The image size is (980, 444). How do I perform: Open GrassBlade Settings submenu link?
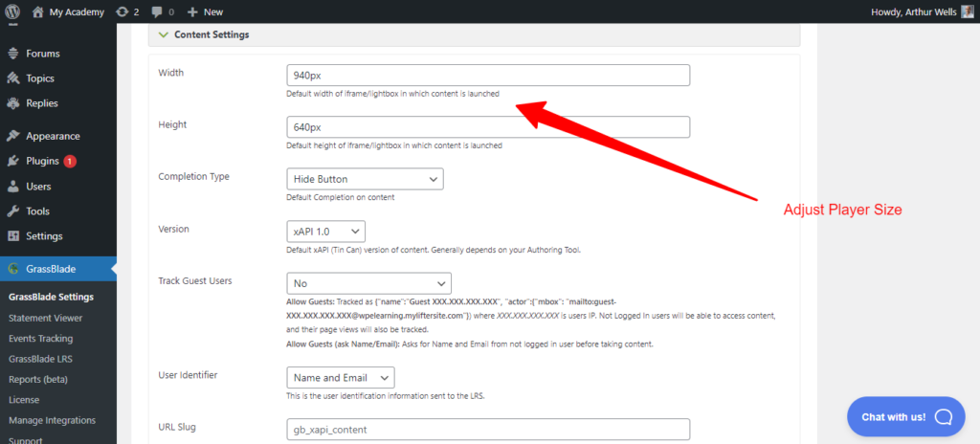pyautogui.click(x=52, y=297)
